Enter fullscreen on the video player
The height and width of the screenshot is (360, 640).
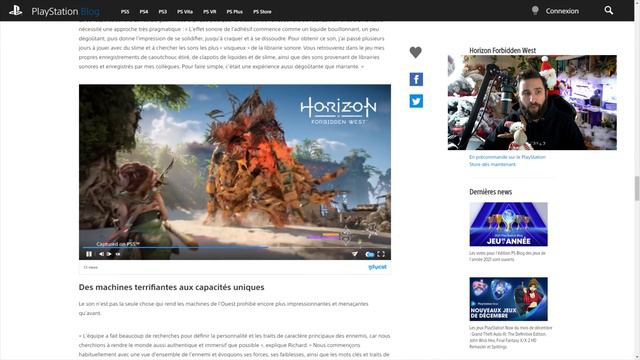[381, 254]
